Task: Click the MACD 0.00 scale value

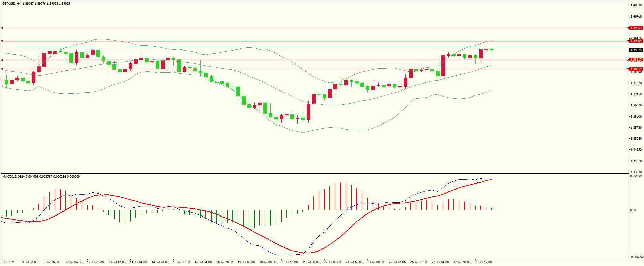Action: [x=633, y=210]
